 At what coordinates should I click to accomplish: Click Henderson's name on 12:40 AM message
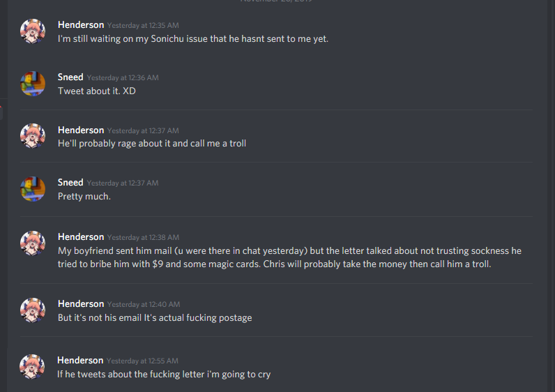point(81,304)
